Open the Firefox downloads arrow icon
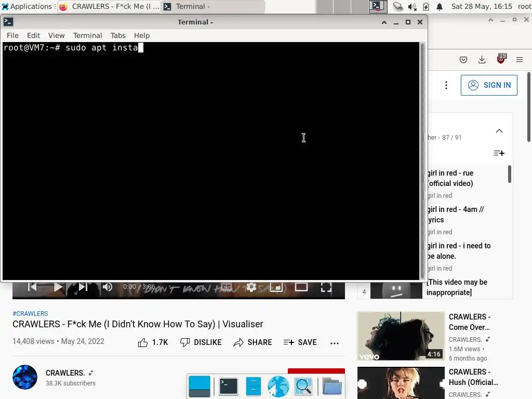 (482, 60)
